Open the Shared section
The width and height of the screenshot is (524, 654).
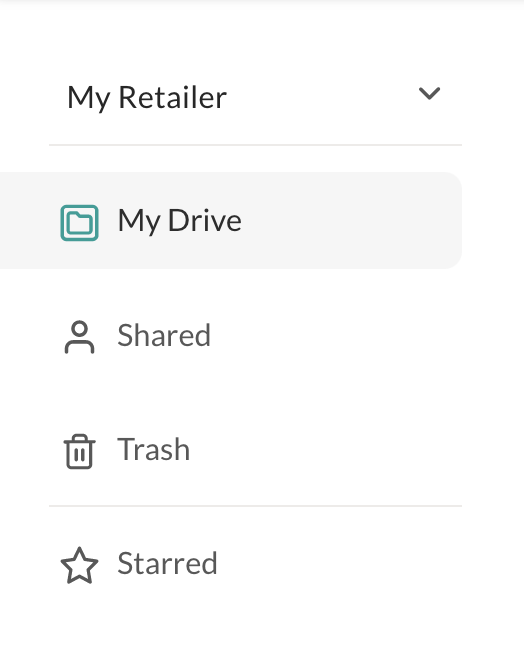[231, 335]
